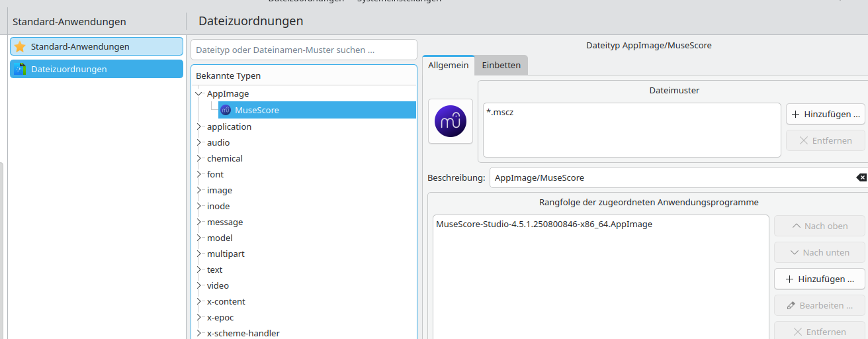The height and width of the screenshot is (339, 868).
Task: Select Dateizuordnungen in the sidebar
Action: [97, 69]
